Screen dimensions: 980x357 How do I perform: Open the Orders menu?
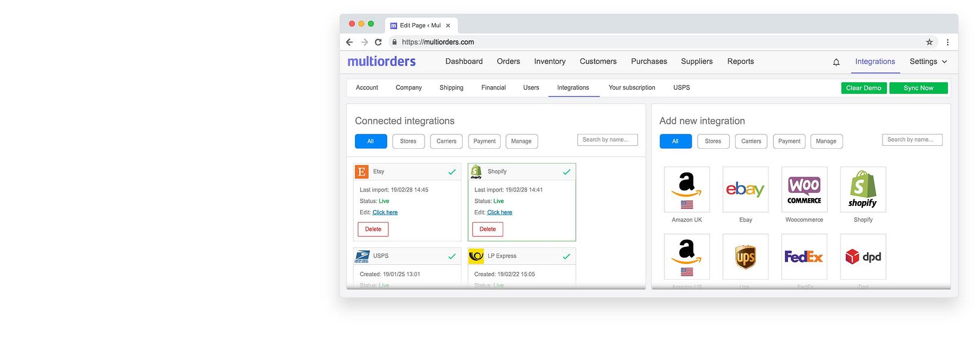(508, 61)
